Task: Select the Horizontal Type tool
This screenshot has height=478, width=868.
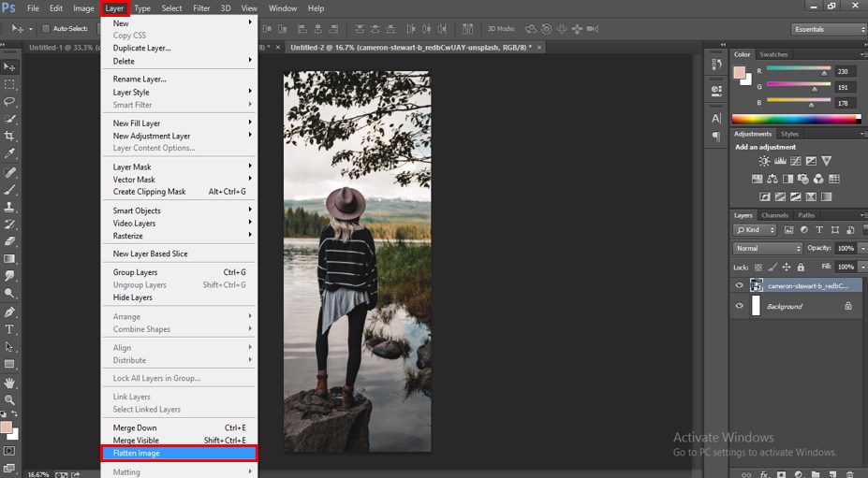Action: 9,329
